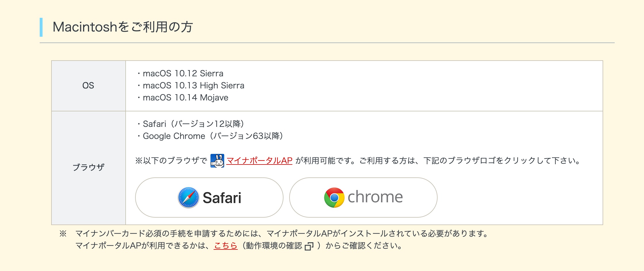Screen dimensions: 644x271
Task: Click the ※以下のブラウザで note text
Action: (x=171, y=160)
